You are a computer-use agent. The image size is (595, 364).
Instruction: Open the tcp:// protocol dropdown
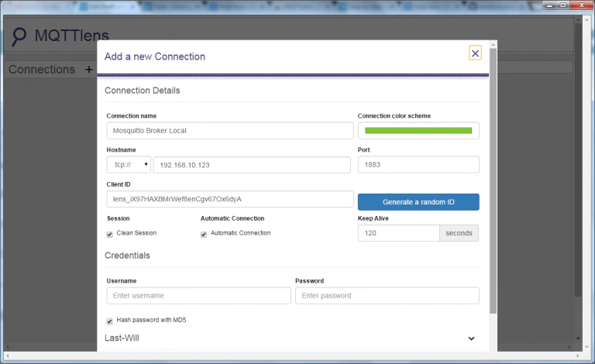(129, 164)
